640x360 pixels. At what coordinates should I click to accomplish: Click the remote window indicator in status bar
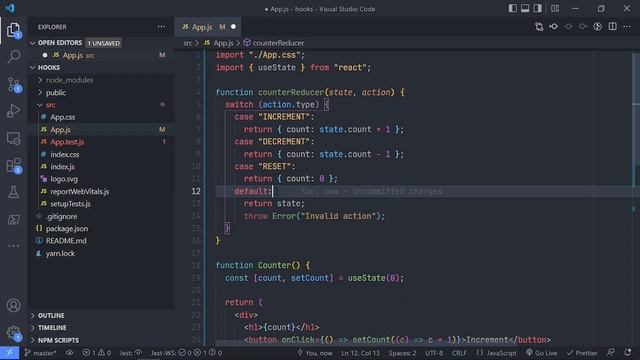pyautogui.click(x=9, y=353)
